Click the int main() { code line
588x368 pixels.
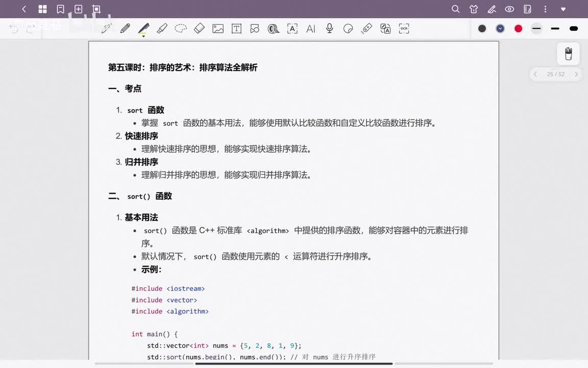point(155,334)
